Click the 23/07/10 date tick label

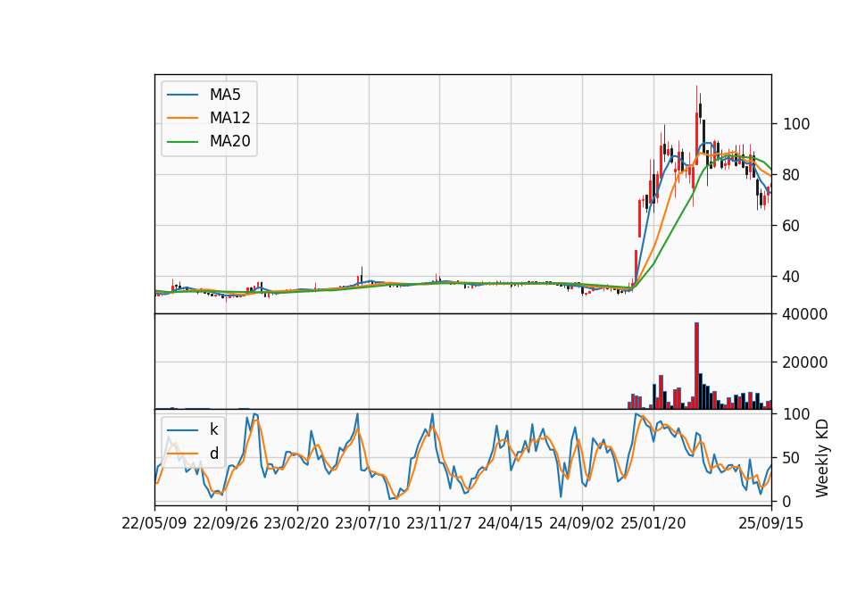367,523
